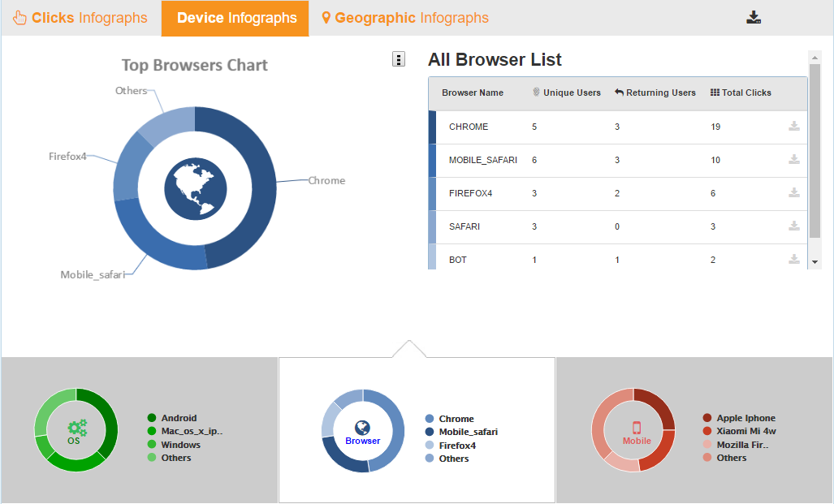The image size is (834, 504).
Task: Click Chrome total clicks value 19
Action: (715, 127)
